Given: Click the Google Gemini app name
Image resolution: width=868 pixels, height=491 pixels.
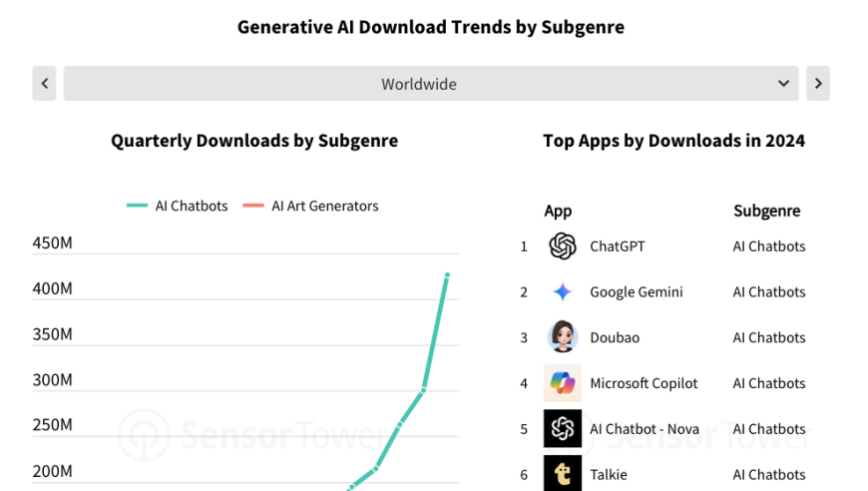Looking at the screenshot, I should pos(637,291).
